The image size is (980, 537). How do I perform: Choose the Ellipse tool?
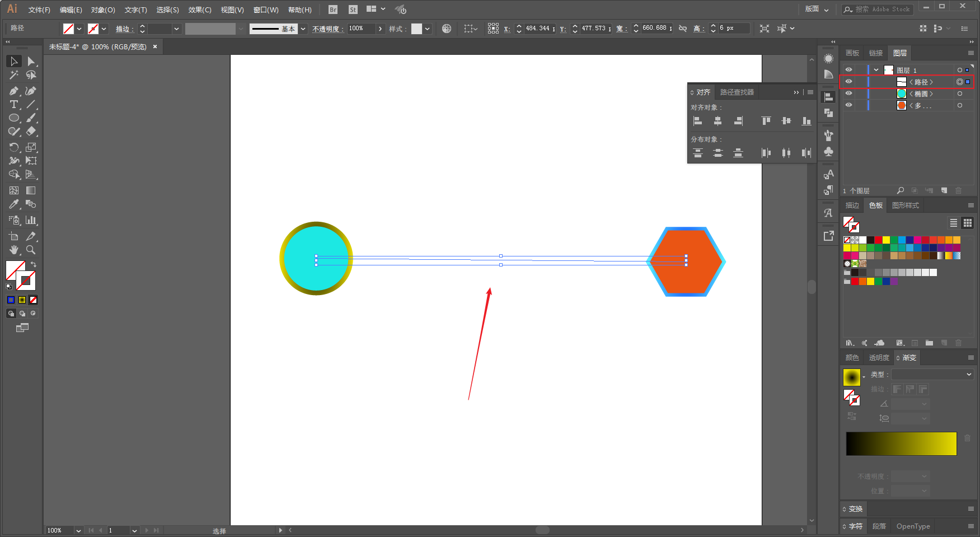[x=14, y=118]
